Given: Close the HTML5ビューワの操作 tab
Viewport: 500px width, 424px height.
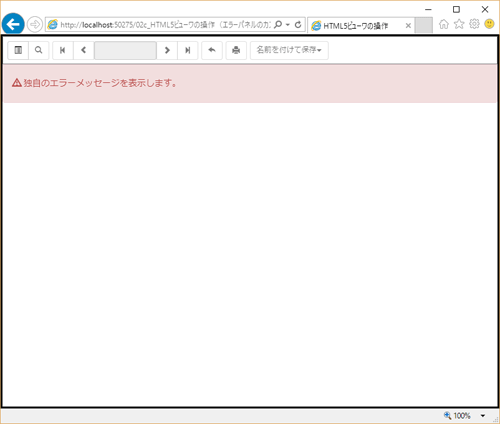Looking at the screenshot, I should point(408,26).
